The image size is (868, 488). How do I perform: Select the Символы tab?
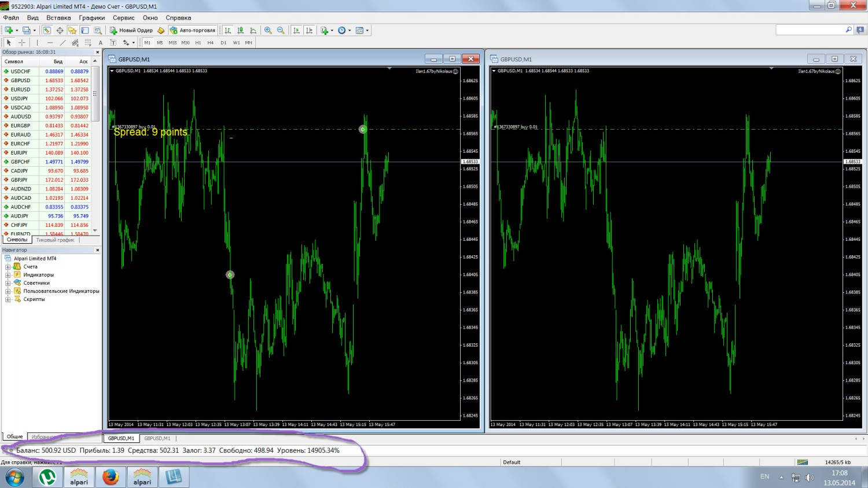click(17, 240)
